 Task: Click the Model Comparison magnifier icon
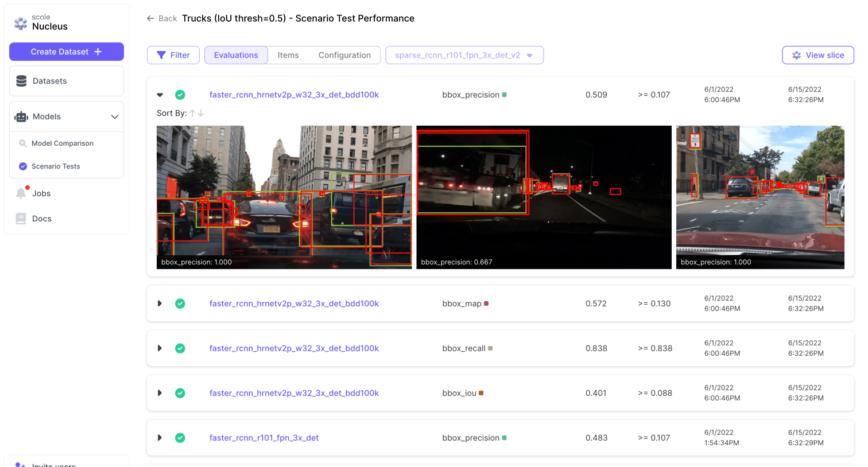[23, 143]
